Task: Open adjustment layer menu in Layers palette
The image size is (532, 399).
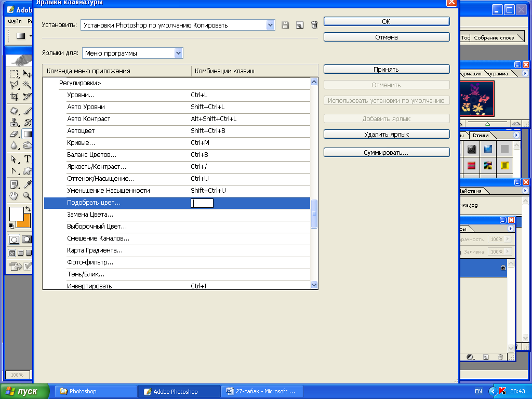Action: coord(470,357)
